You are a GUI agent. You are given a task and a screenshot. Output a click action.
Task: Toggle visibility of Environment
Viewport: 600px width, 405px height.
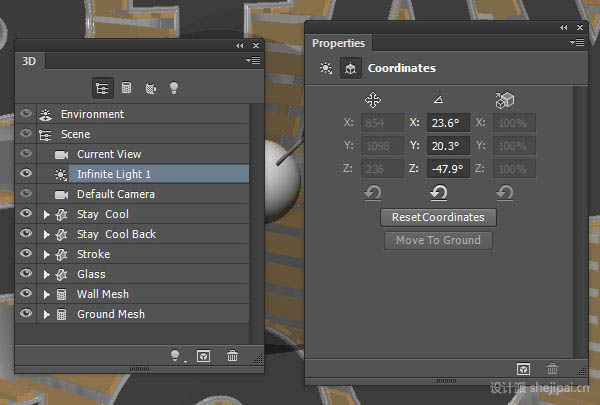(26, 113)
